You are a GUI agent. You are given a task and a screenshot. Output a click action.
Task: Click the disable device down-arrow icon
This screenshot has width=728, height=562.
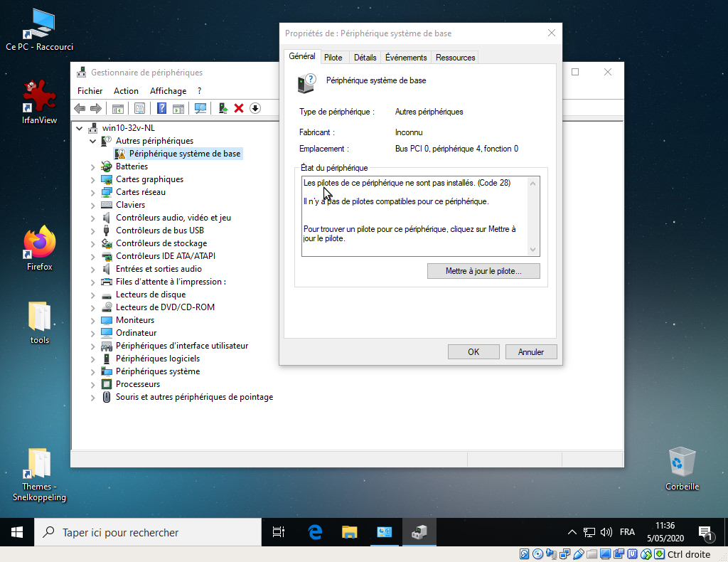(x=255, y=109)
